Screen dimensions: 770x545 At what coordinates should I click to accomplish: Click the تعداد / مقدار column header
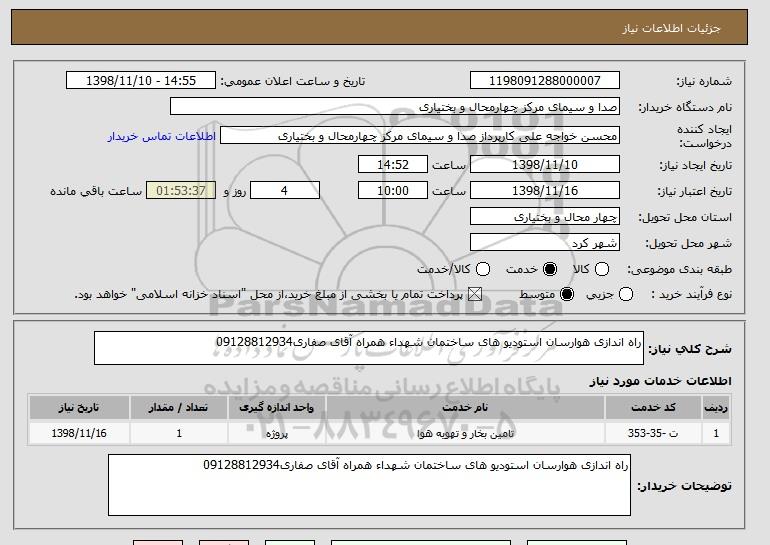pyautogui.click(x=178, y=408)
